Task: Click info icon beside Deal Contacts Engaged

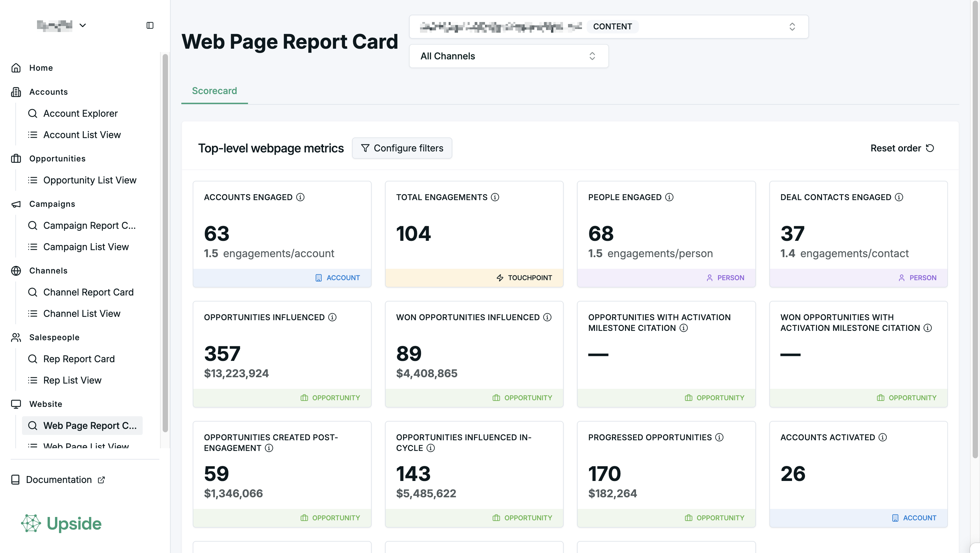Action: [899, 197]
